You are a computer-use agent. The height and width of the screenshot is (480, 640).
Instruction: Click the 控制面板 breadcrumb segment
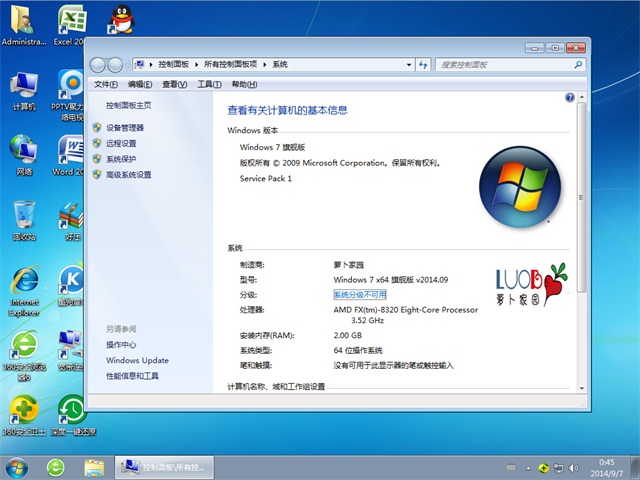tap(173, 64)
